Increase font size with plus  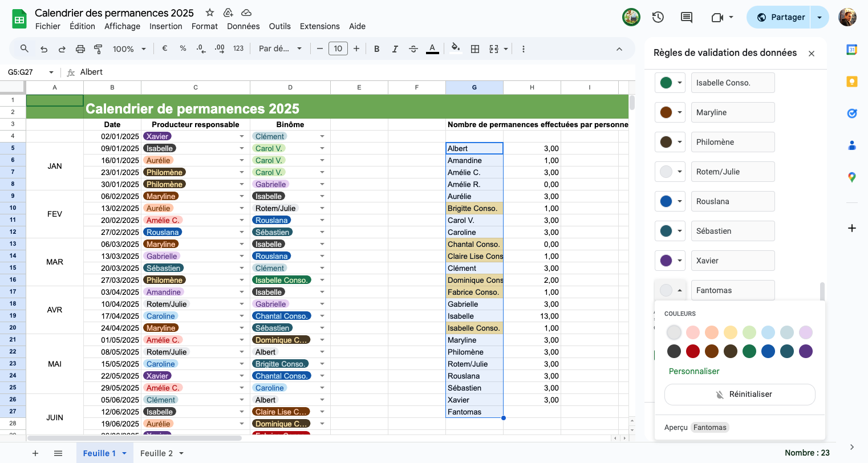click(x=356, y=49)
